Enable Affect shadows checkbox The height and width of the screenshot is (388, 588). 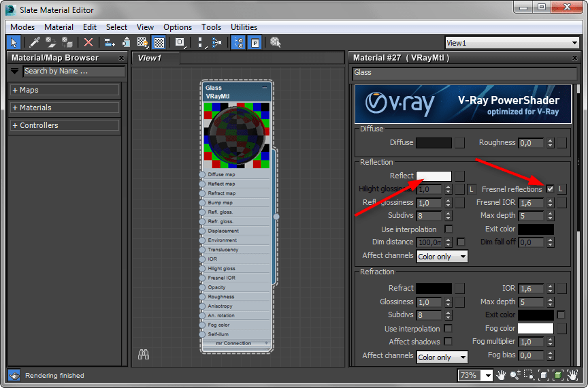448,342
